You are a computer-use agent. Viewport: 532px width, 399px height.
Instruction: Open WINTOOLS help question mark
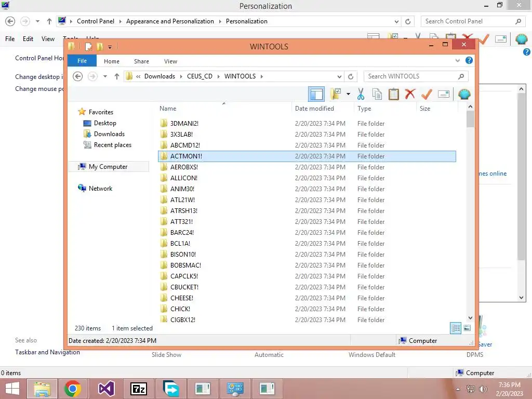tap(469, 60)
